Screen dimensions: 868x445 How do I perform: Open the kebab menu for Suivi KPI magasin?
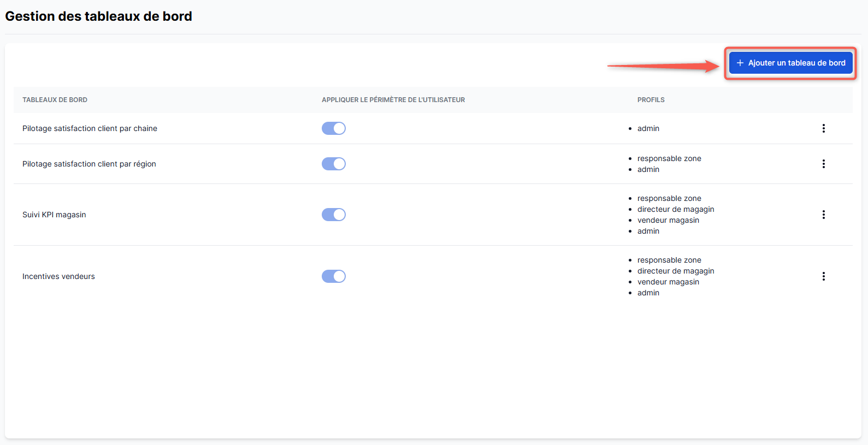[823, 215]
